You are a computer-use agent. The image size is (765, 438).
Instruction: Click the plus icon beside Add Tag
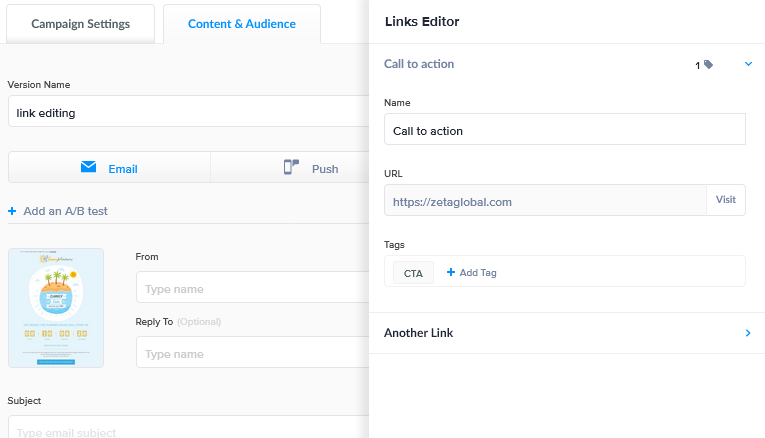click(450, 272)
